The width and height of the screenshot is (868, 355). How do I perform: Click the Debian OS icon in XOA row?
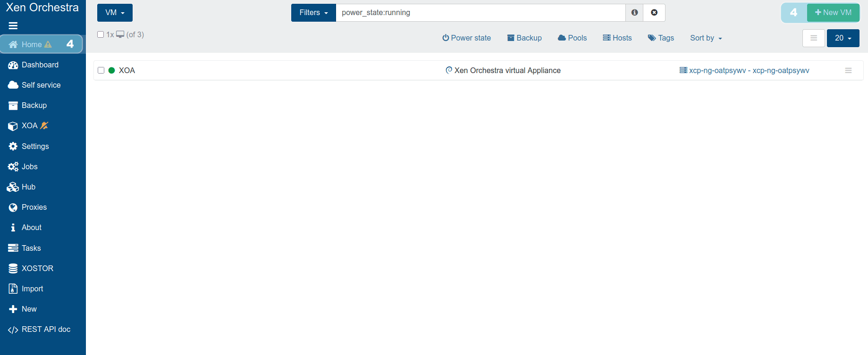449,70
